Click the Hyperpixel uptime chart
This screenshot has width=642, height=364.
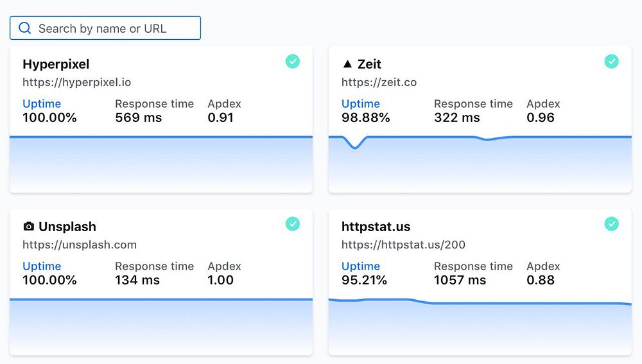tap(161, 164)
